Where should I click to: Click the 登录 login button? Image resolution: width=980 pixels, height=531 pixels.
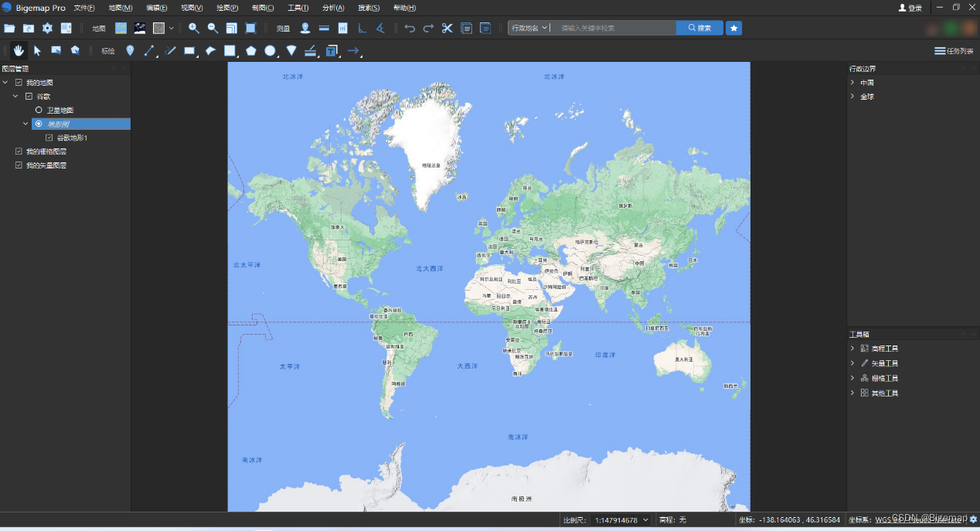[910, 8]
